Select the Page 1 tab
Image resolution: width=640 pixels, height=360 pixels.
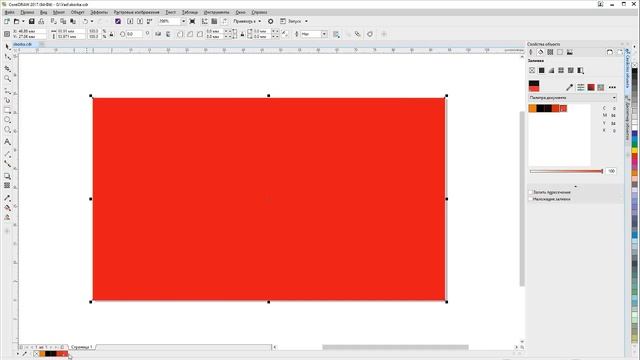[x=82, y=347]
